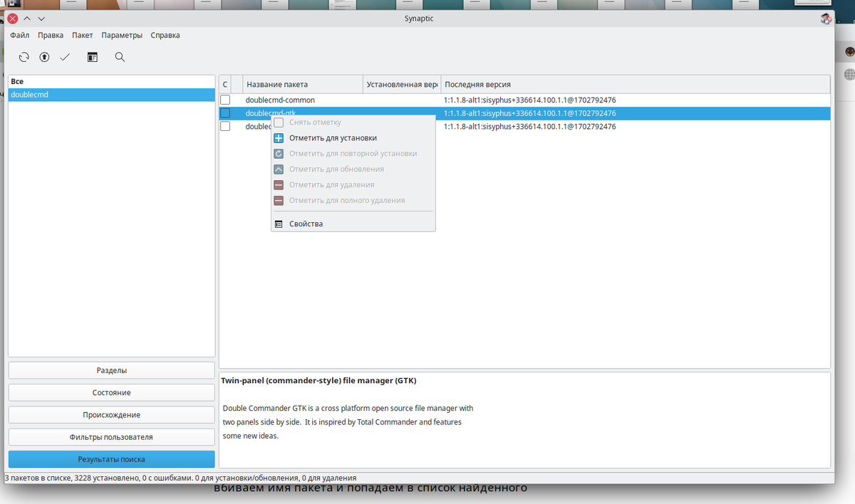The image size is (855, 504).
Task: Sort by the Установленная версия column header
Action: click(402, 84)
